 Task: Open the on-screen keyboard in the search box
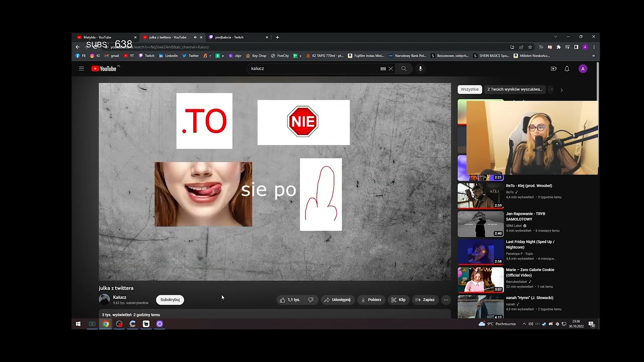tap(383, 69)
